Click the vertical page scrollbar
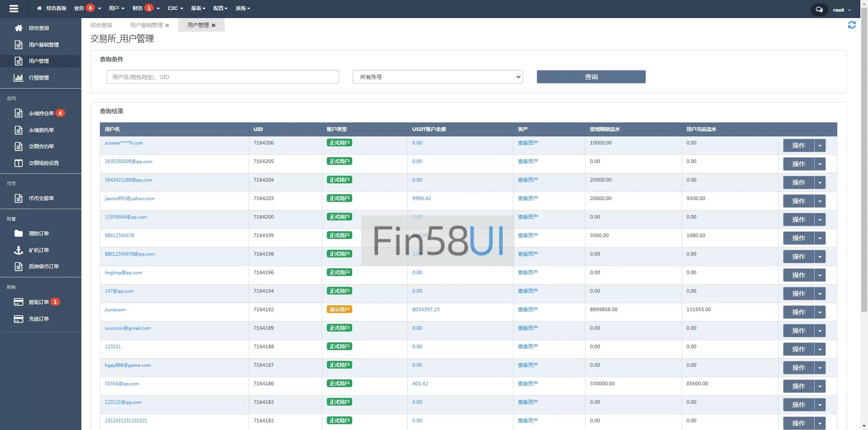Screen dimensions: 868x430 (864, 181)
